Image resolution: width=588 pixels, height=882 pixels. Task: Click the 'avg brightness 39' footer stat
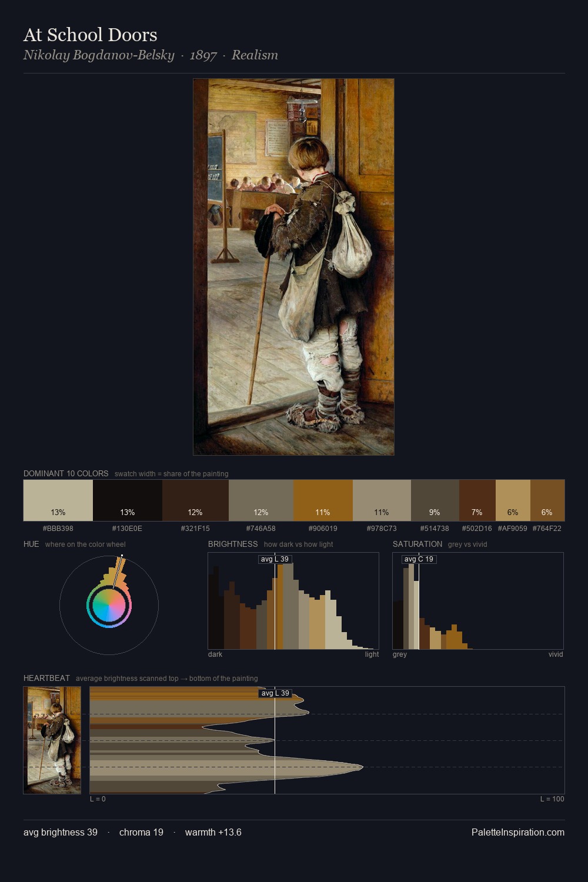click(61, 832)
